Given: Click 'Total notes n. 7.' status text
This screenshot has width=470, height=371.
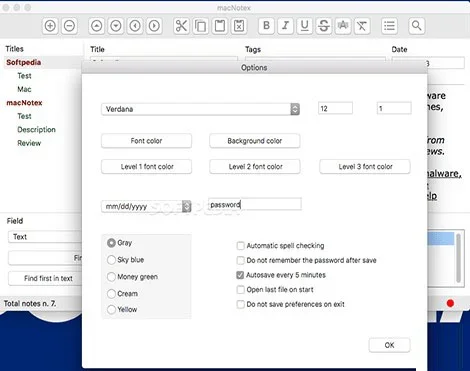Looking at the screenshot, I should click(30, 303).
